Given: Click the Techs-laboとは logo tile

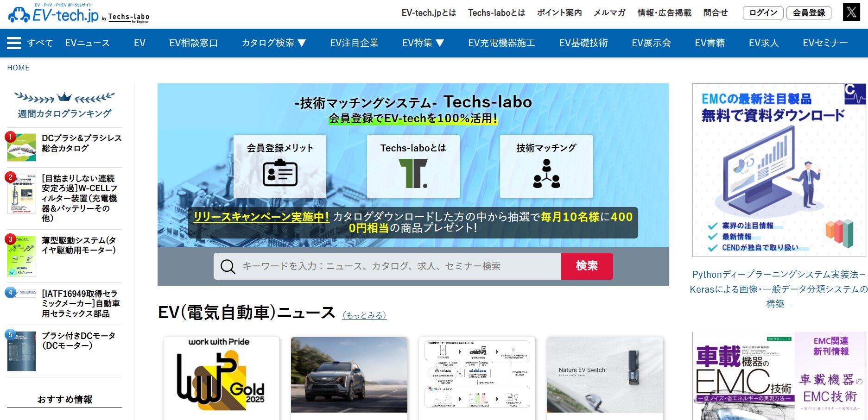Looking at the screenshot, I should (x=413, y=173).
